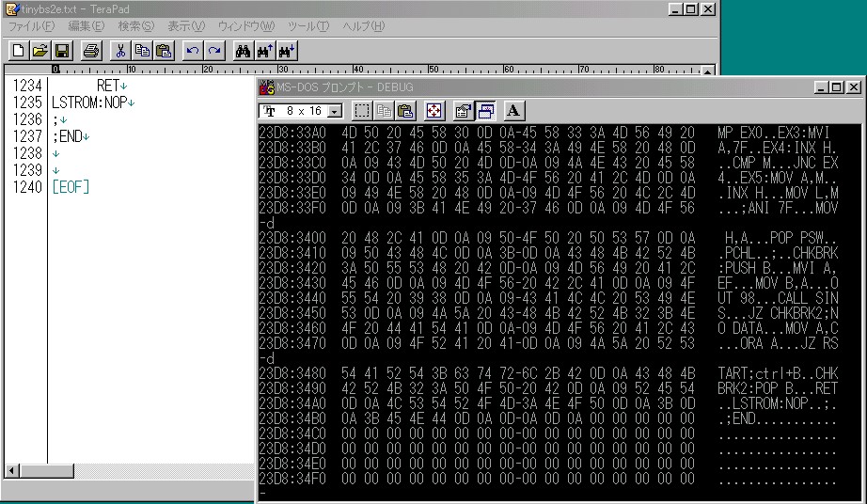This screenshot has height=504, width=867.
Task: Click text LSTROM:NOP on line 1235
Action: [89, 102]
